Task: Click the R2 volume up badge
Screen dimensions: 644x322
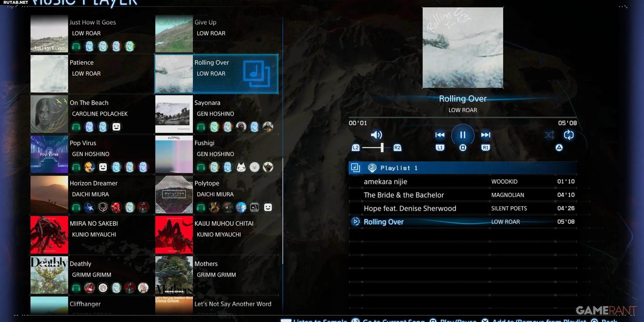Action: tap(397, 148)
